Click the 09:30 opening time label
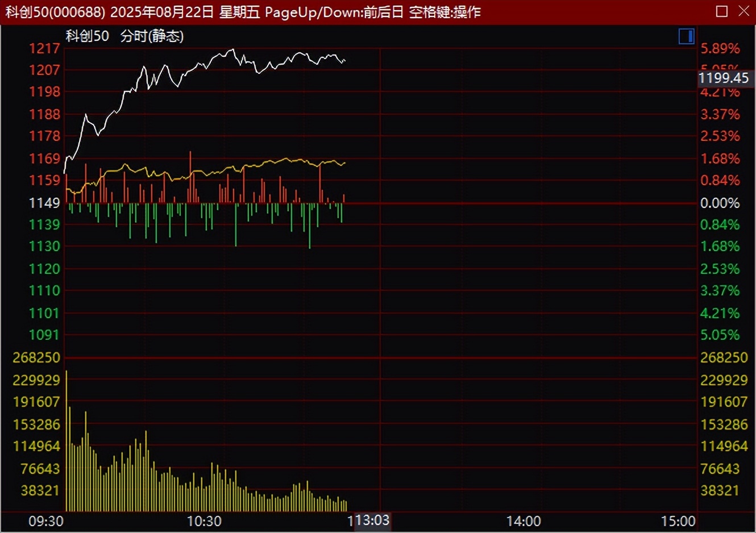The image size is (756, 533). [x=46, y=520]
